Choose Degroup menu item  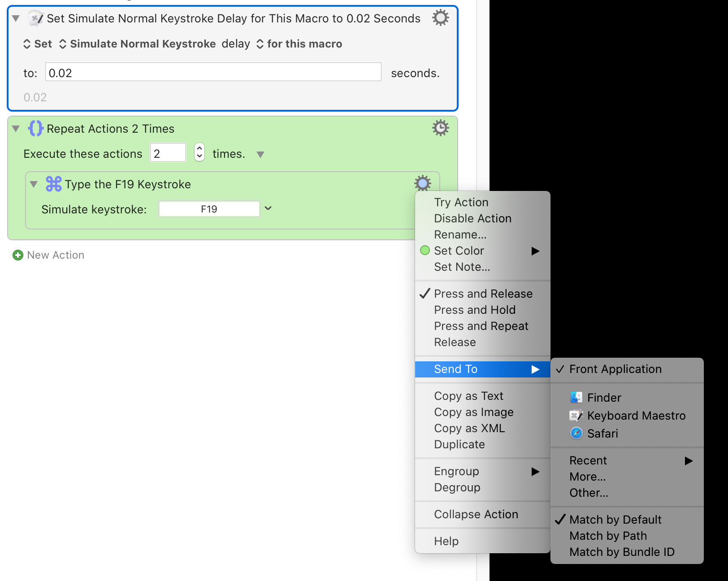[482, 487]
